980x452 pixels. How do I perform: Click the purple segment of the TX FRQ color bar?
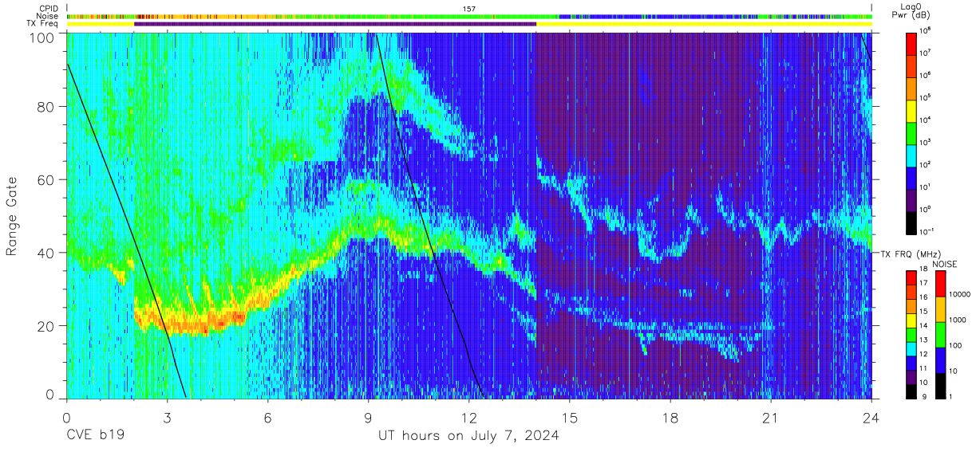coord(911,378)
